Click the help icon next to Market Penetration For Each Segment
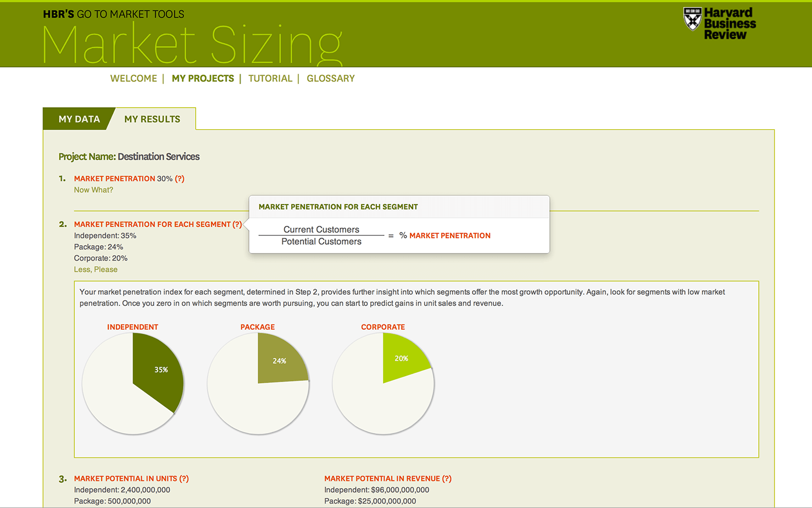Viewport: 812px width, 508px height. coord(237,224)
